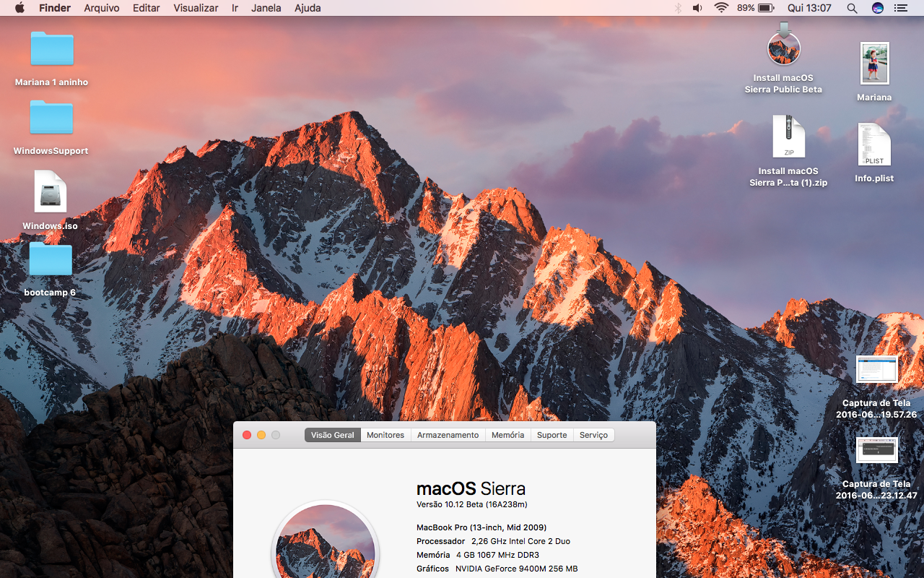The height and width of the screenshot is (578, 924).
Task: Select the Install macOS Sierra ZIP file
Action: pyautogui.click(x=788, y=151)
